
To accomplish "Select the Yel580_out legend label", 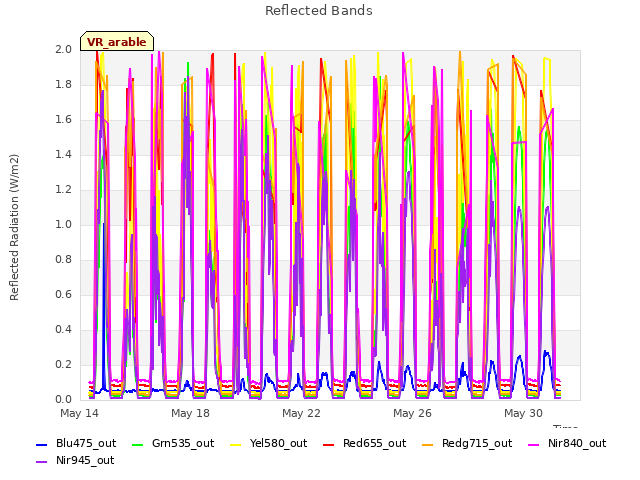I will tap(278, 443).
